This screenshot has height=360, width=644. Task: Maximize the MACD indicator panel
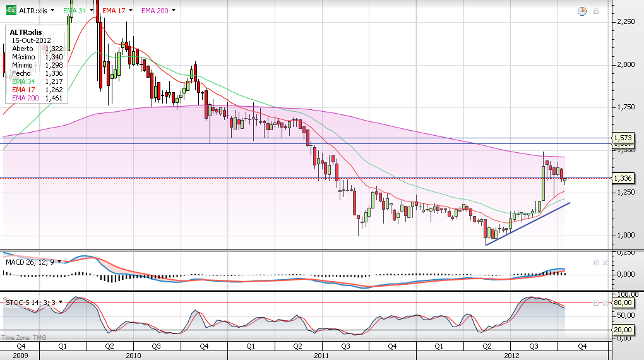pos(595,262)
